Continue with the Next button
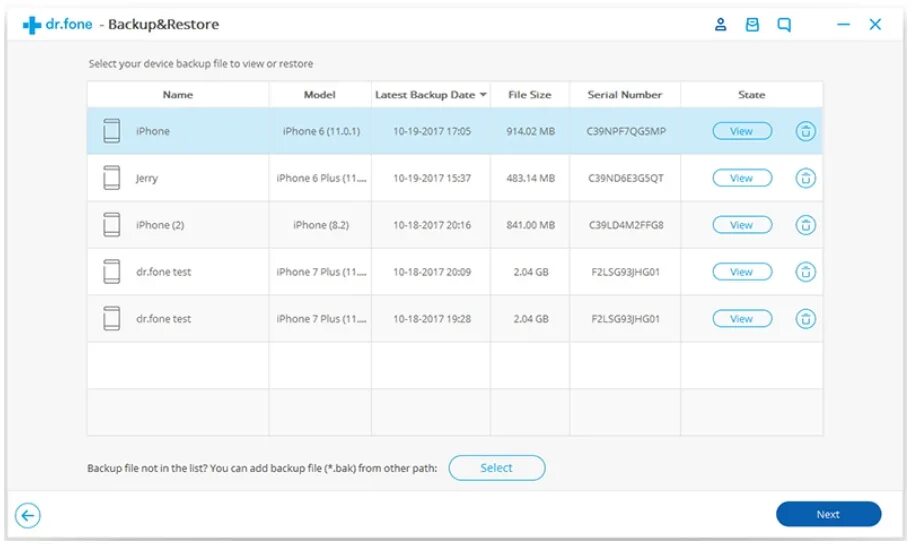The width and height of the screenshot is (912, 546). point(828,515)
